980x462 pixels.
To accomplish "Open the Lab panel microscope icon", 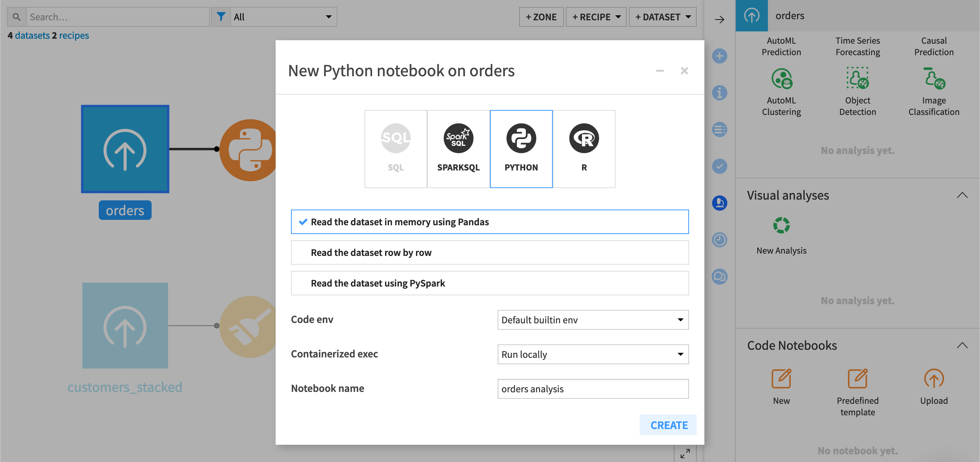I will click(720, 203).
